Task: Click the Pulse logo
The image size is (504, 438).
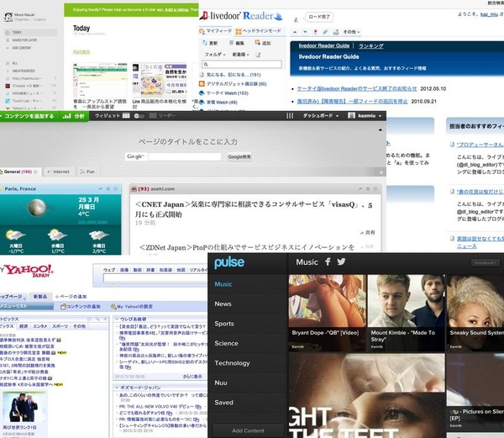Action: 229,263
